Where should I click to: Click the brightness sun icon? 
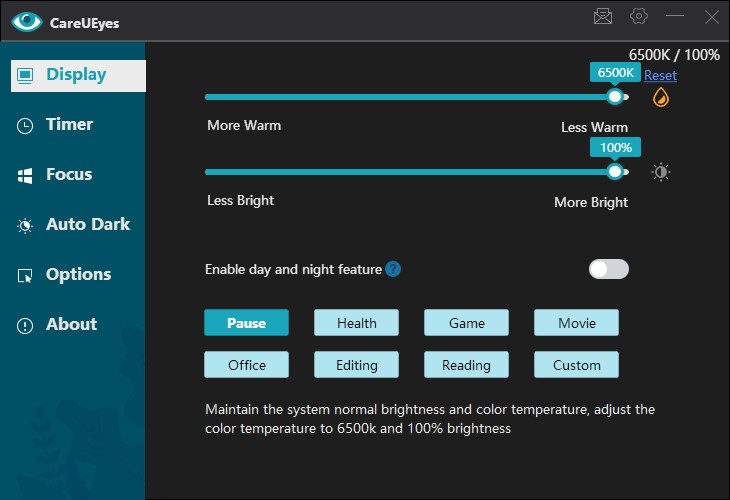pyautogui.click(x=661, y=172)
